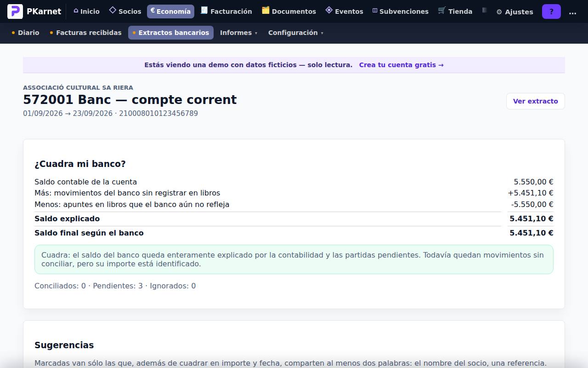Click the PKarnet brand name
Image resolution: width=588 pixels, height=368 pixels.
coord(44,11)
